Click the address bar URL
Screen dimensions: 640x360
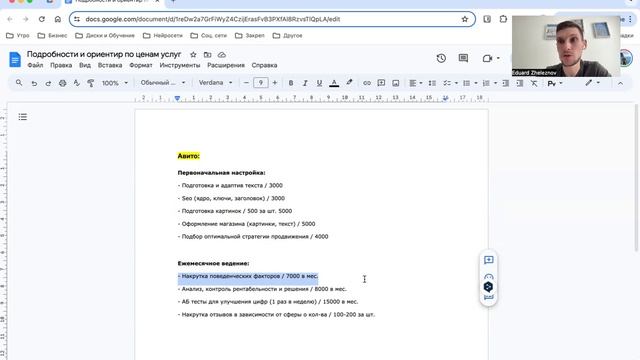[x=213, y=19]
